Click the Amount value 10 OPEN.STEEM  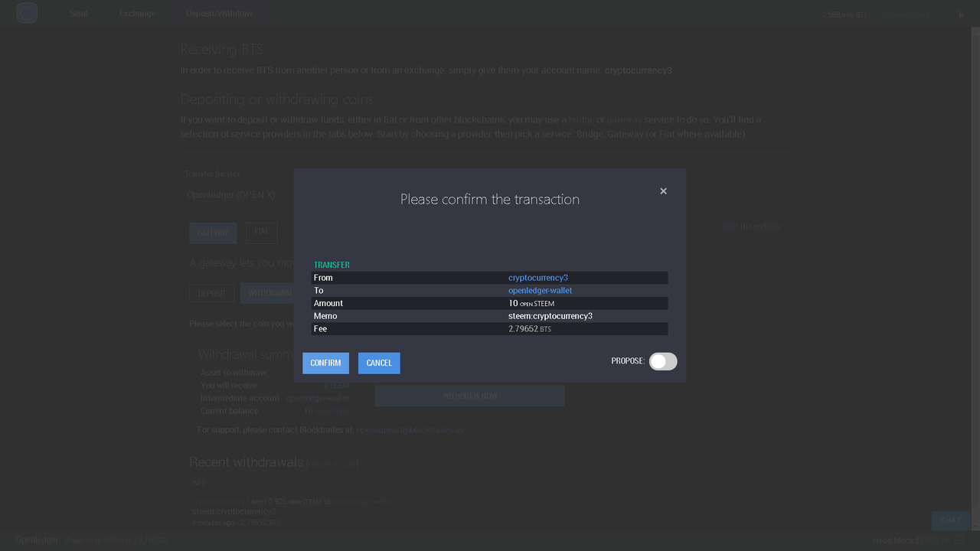click(531, 304)
